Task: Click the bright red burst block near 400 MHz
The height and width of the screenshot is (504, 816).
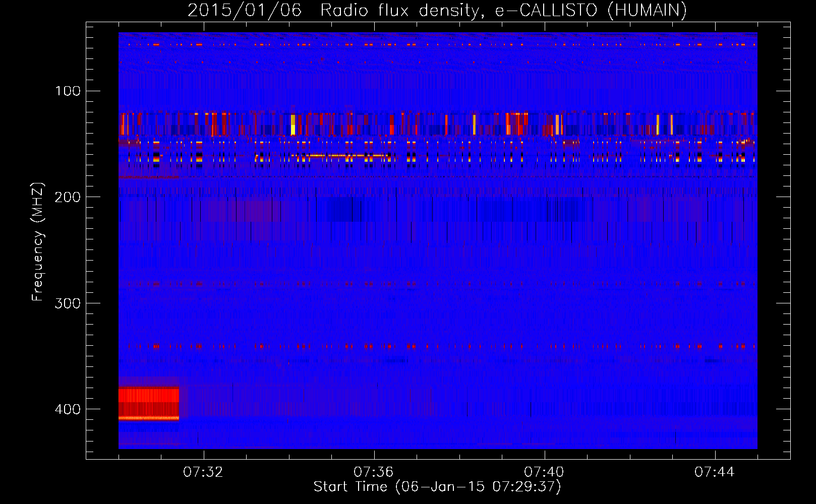Action: pos(149,403)
